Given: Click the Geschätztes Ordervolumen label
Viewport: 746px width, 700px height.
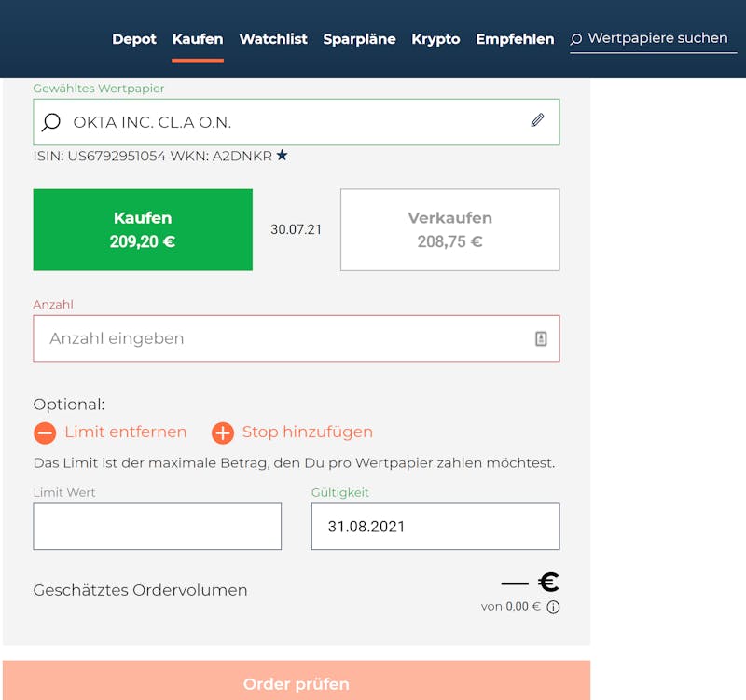Looking at the screenshot, I should 141,590.
